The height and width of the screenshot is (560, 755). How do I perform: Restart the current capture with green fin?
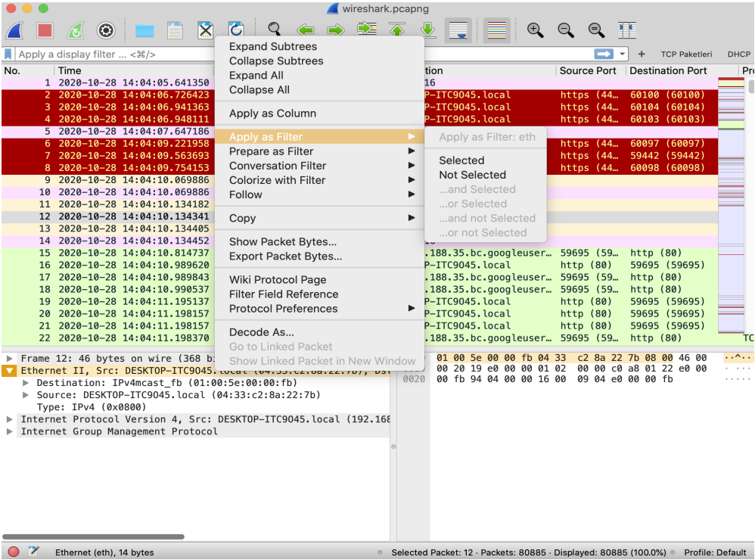76,30
